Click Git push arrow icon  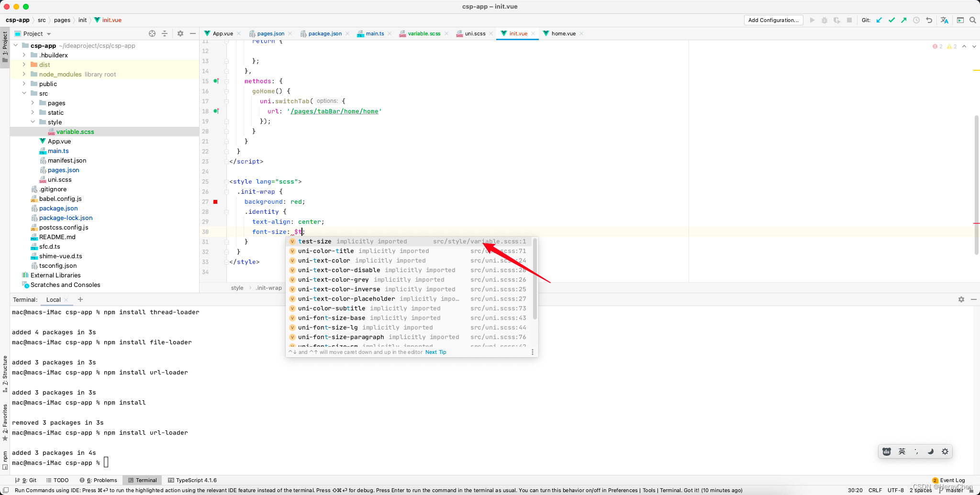(x=903, y=20)
